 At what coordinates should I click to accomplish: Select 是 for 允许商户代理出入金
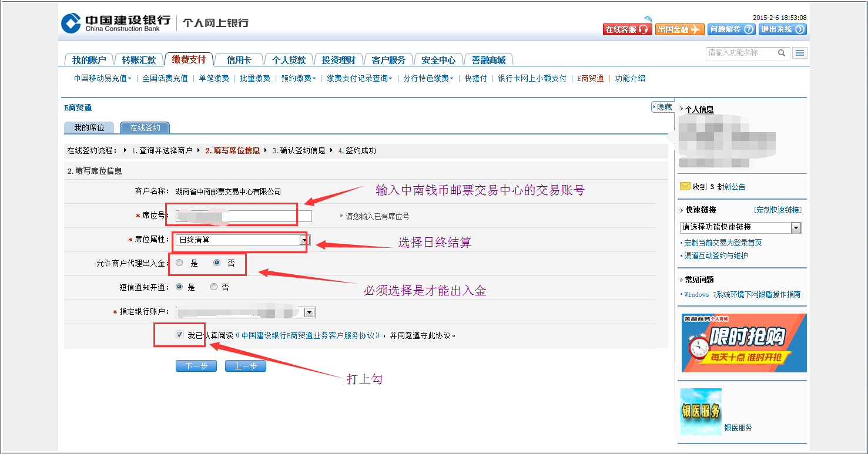point(180,263)
